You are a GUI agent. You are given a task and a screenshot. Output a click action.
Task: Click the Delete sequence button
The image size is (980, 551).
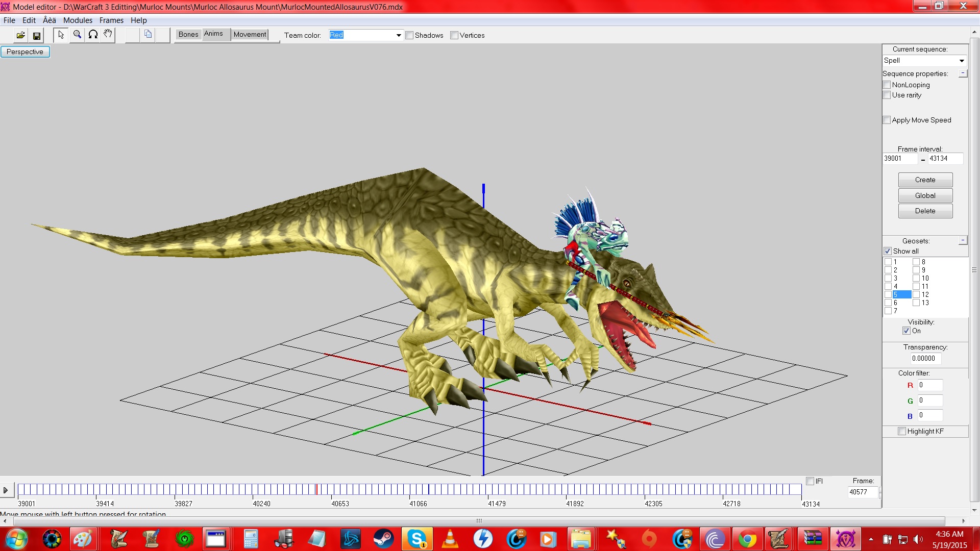tap(925, 211)
